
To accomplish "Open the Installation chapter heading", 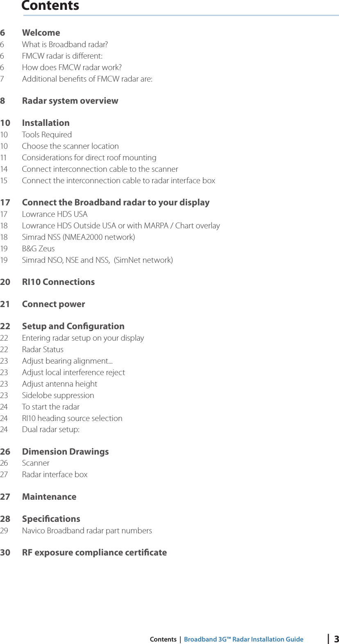I will point(46,123).
